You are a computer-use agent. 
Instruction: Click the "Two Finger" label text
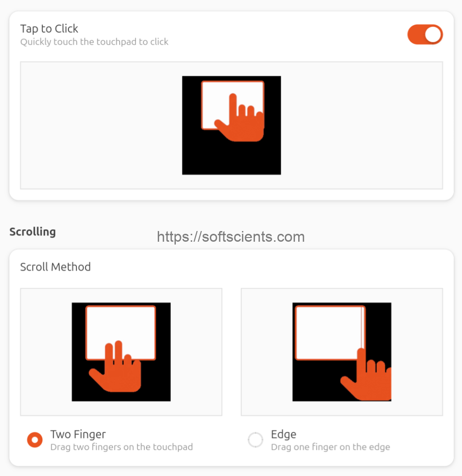78,434
